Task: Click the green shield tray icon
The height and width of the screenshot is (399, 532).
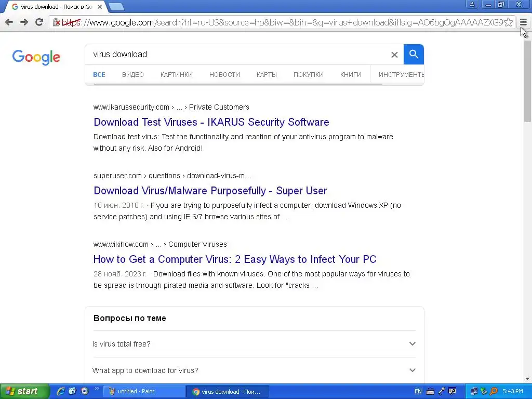Action: point(484,392)
